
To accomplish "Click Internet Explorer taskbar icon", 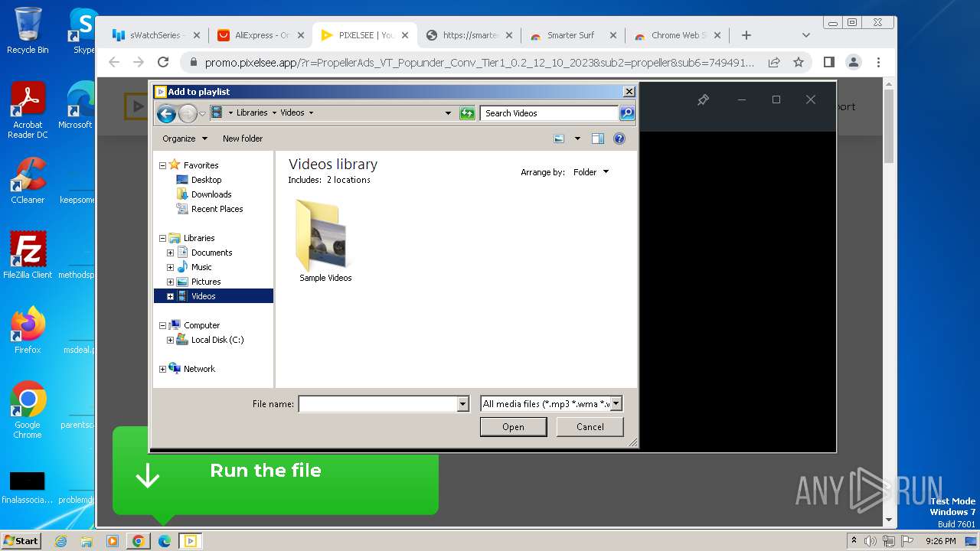I will (60, 541).
